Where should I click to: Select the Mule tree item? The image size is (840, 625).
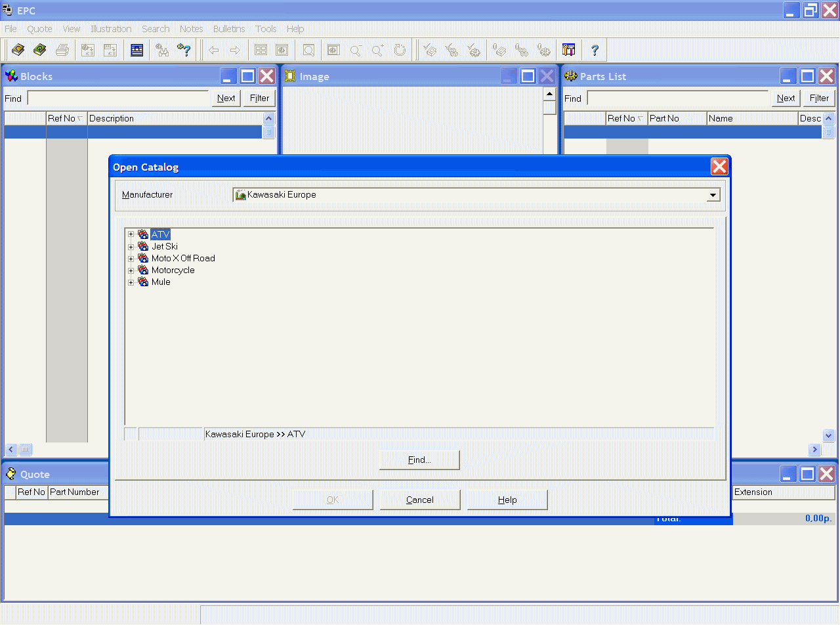point(161,282)
